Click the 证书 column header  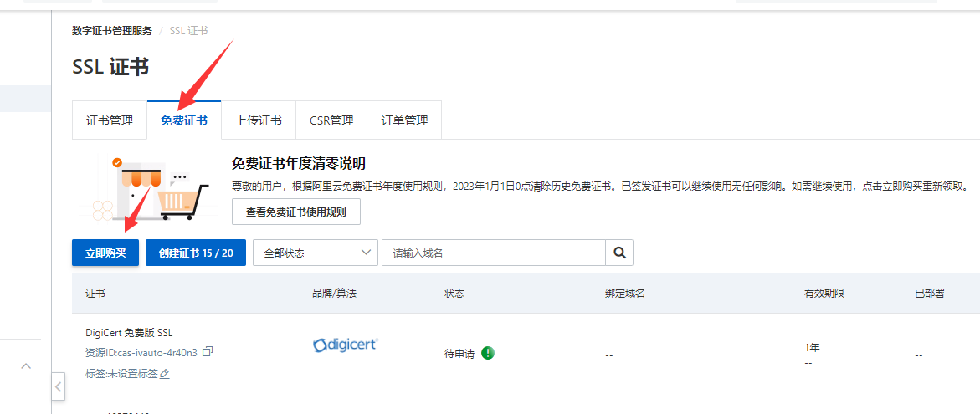click(95, 293)
